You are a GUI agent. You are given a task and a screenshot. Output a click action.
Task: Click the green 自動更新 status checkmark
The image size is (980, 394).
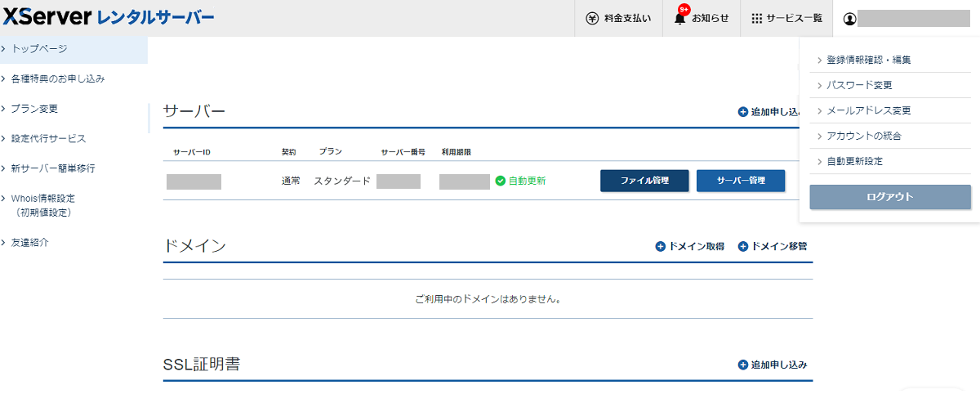pos(501,181)
